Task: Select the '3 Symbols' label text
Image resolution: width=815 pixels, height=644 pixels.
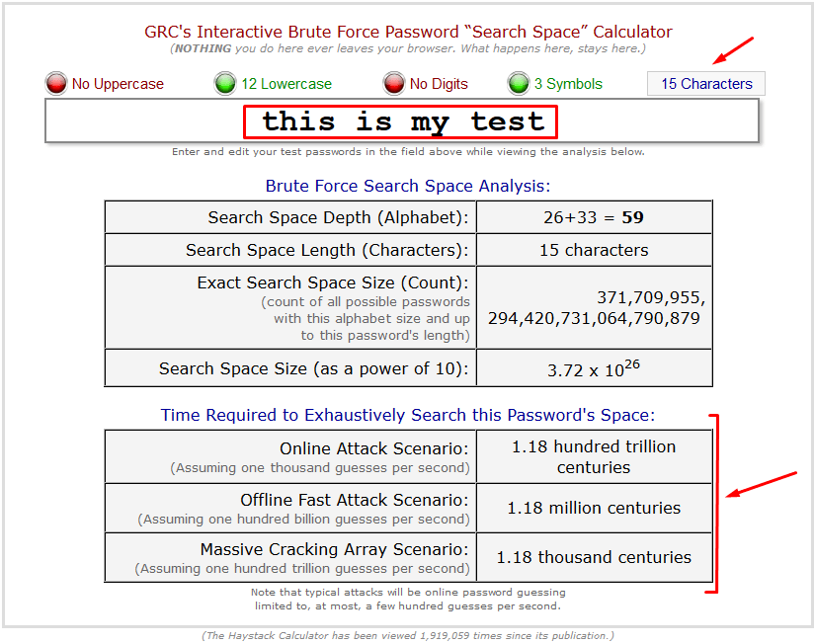Action: coord(568,84)
